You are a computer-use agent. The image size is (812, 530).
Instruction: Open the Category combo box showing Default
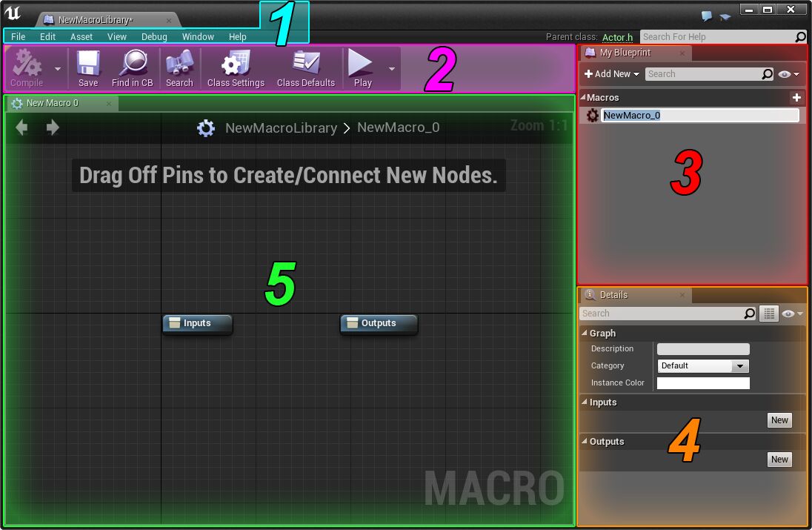[x=703, y=365]
